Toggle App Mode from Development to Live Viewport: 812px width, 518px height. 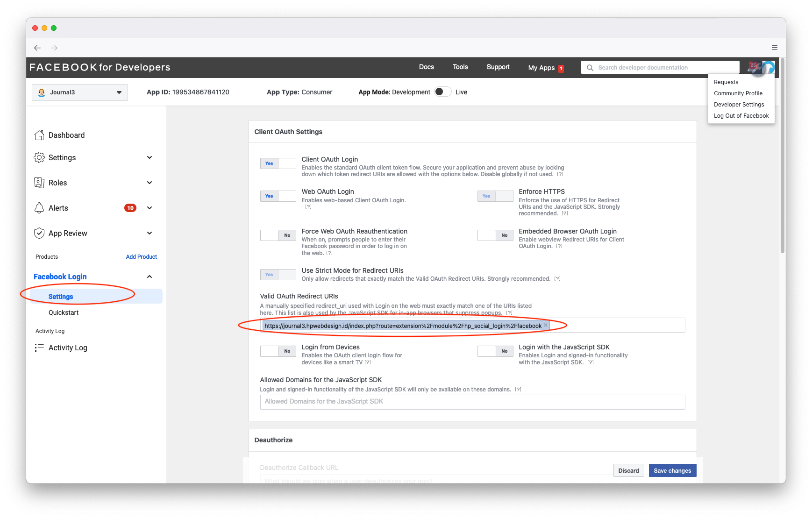[442, 92]
